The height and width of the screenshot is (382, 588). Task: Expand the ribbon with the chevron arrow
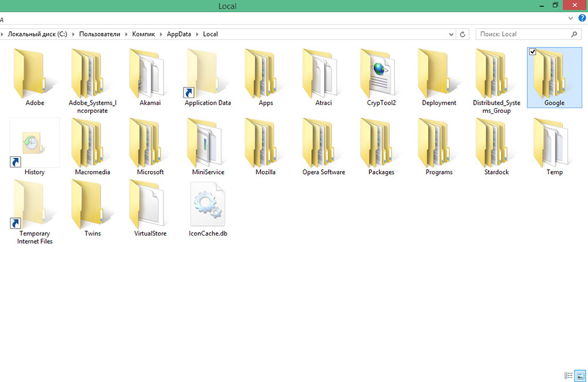click(570, 18)
